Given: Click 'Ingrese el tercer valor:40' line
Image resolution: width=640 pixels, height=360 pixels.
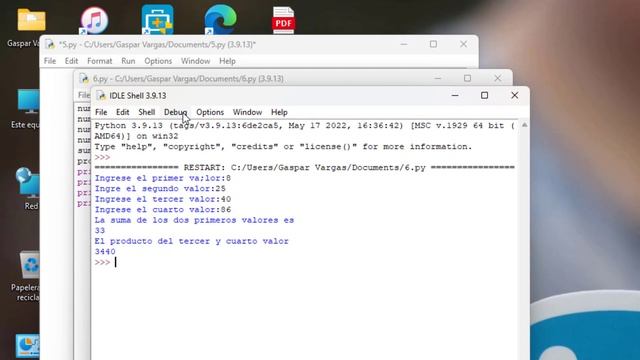Looking at the screenshot, I should [x=163, y=200].
